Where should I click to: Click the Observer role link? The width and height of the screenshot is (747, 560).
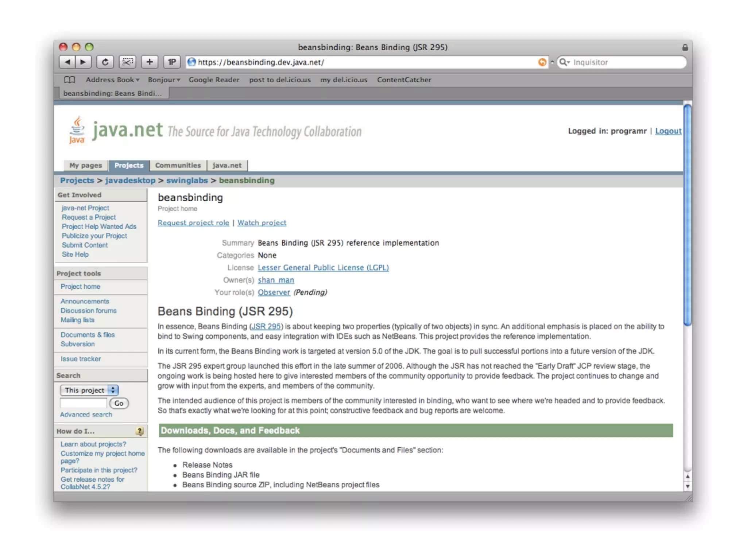point(274,292)
